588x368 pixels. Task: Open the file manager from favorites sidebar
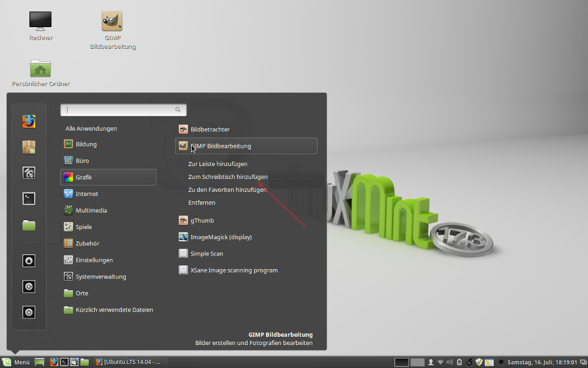(x=29, y=226)
